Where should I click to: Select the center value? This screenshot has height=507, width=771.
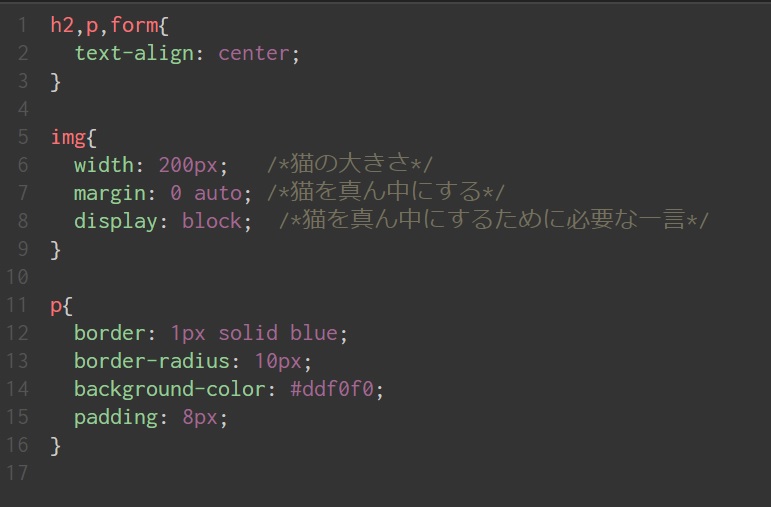pos(254,53)
